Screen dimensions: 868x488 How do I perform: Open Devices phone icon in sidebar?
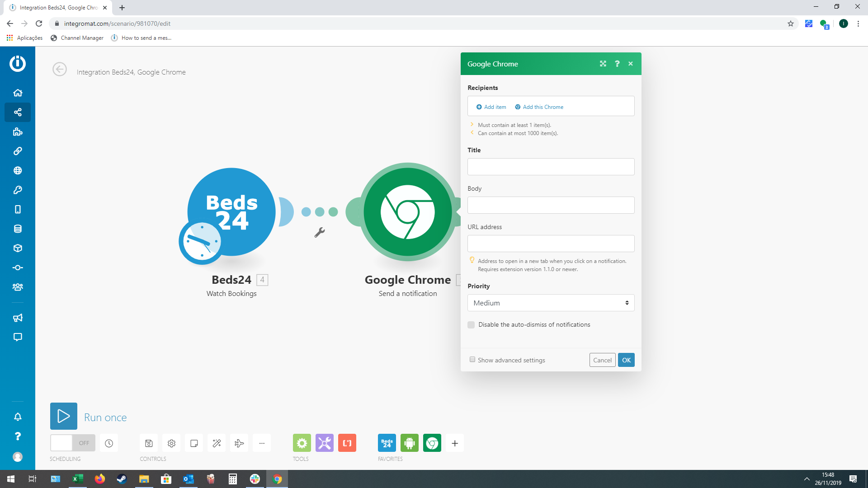[18, 209]
